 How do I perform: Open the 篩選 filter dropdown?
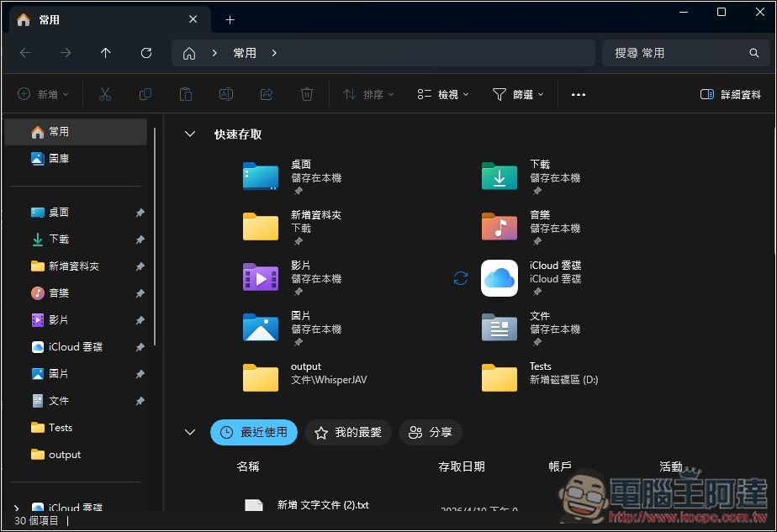click(x=517, y=94)
